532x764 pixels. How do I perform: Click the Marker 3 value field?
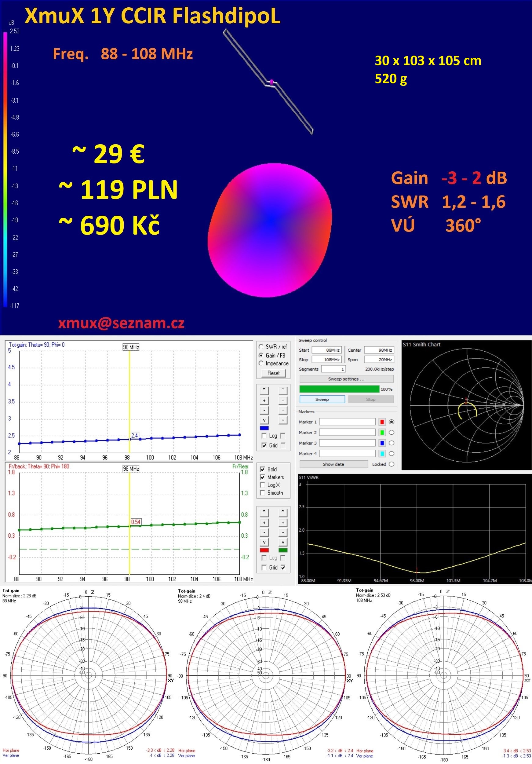pyautogui.click(x=347, y=443)
